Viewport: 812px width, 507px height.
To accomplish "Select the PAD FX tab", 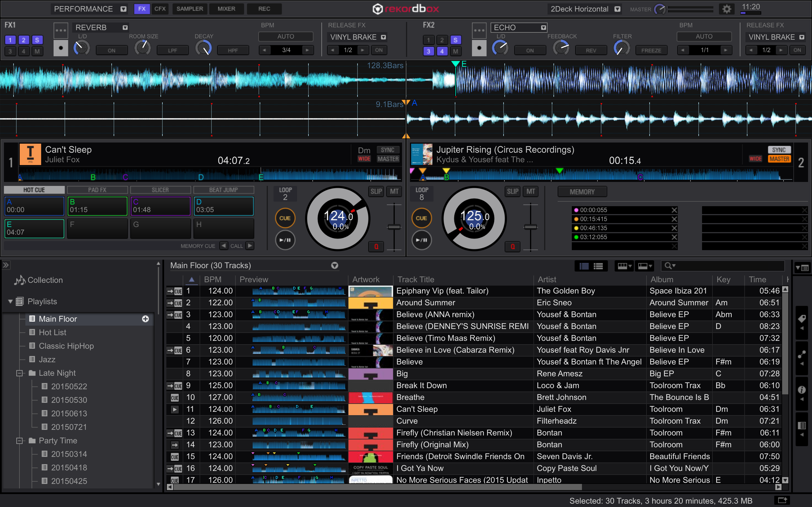I will (97, 190).
